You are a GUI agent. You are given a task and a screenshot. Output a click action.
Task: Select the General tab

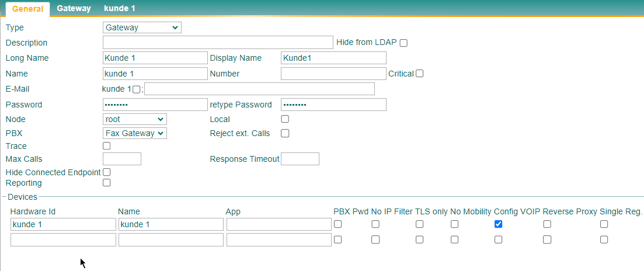pyautogui.click(x=28, y=9)
